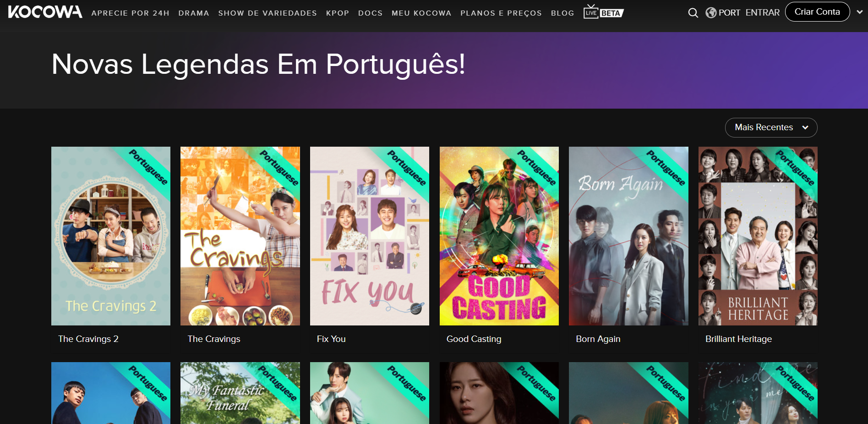Open the search magnifier icon
Viewport: 868px width, 424px height.
(x=693, y=13)
